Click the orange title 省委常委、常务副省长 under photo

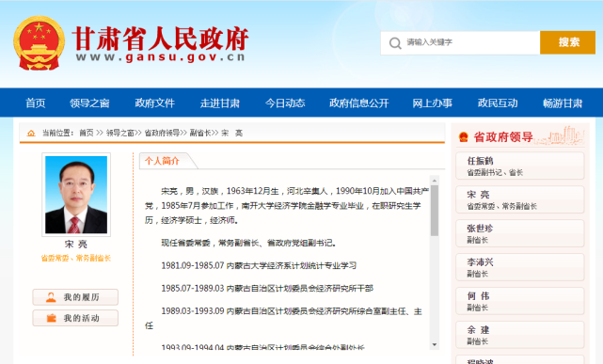point(76,259)
